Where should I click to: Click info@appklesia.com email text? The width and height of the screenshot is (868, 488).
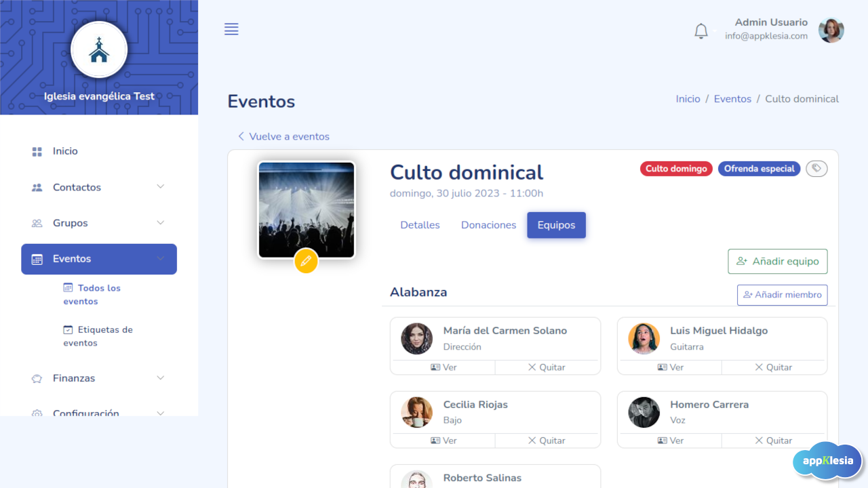coord(766,36)
